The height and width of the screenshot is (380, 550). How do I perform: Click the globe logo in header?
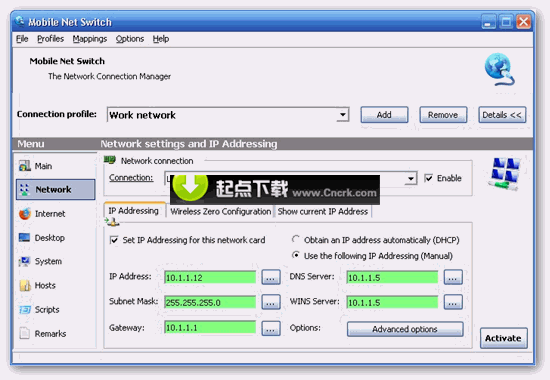499,69
